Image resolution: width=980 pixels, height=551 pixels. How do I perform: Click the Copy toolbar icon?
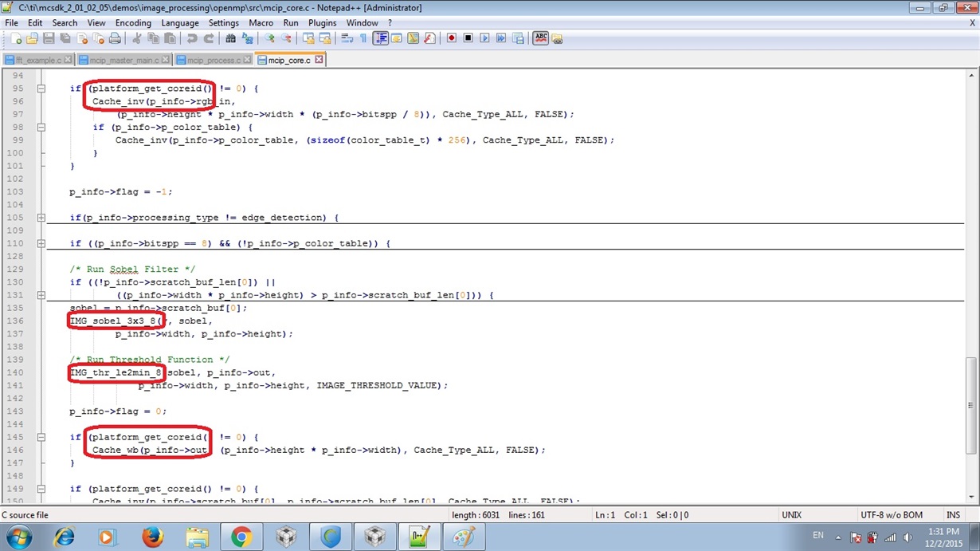click(153, 38)
